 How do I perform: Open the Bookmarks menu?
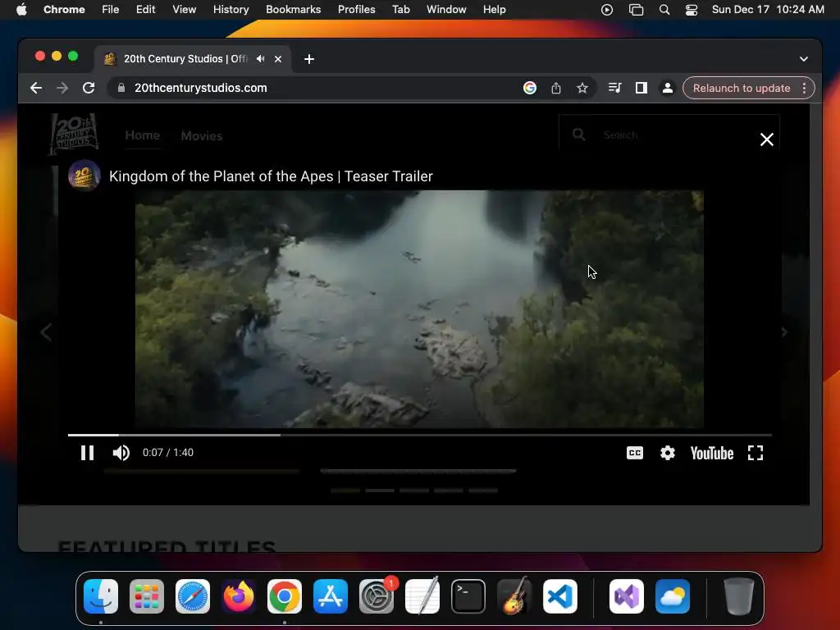pos(294,10)
